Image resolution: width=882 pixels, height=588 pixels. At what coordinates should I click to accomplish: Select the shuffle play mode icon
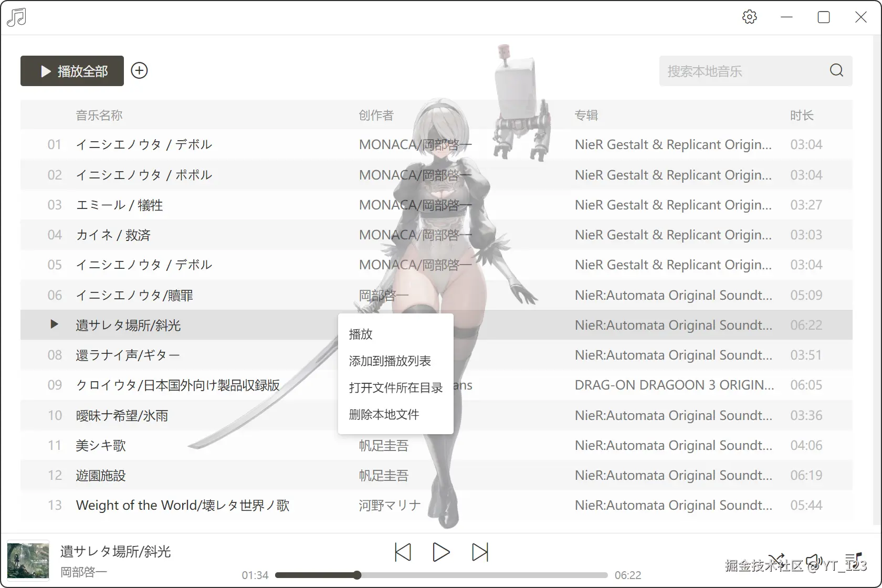tap(776, 559)
